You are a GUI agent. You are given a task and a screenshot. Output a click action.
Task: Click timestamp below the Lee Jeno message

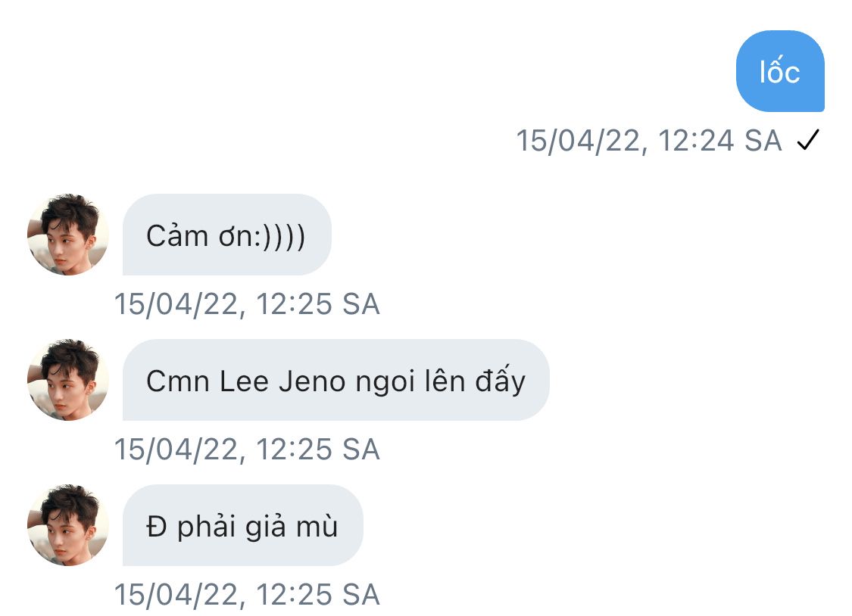(247, 450)
